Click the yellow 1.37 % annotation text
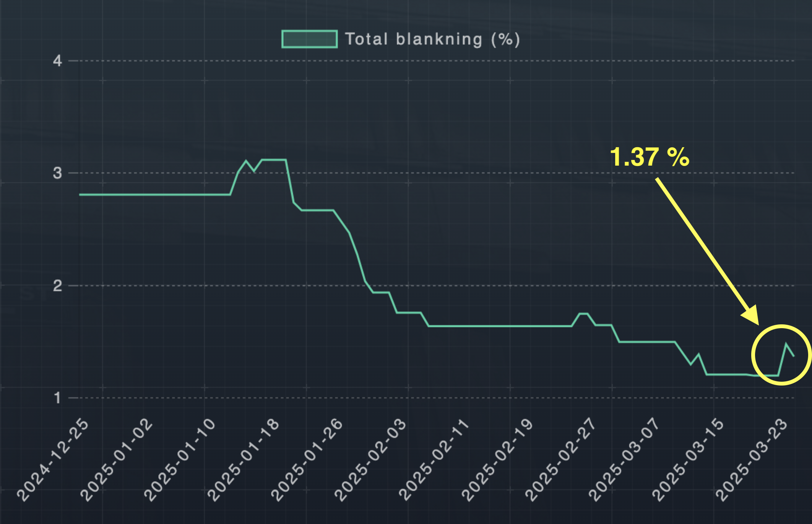This screenshot has width=812, height=524. (649, 157)
